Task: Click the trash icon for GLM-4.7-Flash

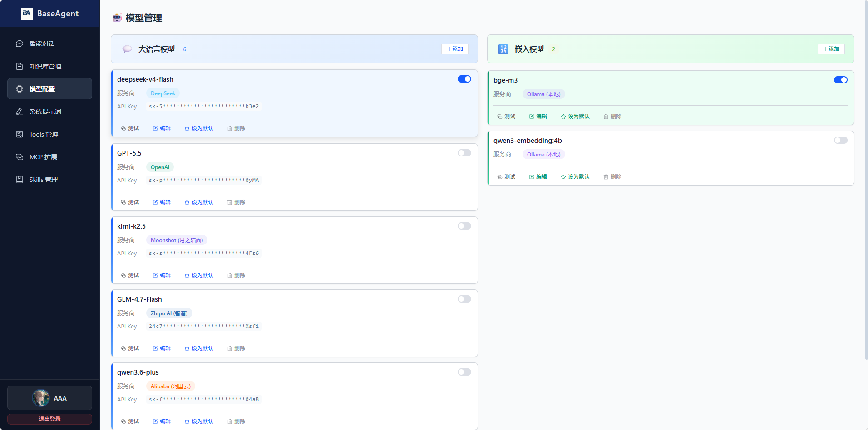Action: pyautogui.click(x=230, y=348)
